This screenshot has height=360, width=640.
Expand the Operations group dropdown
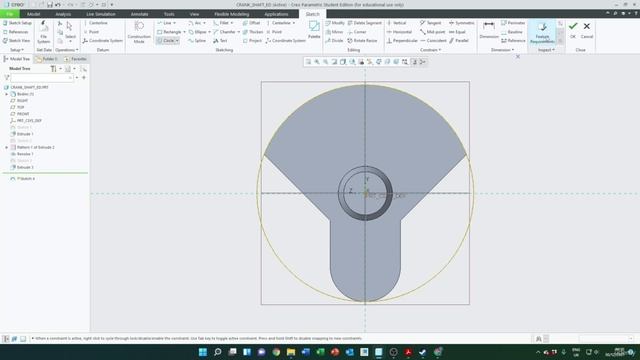click(x=67, y=50)
